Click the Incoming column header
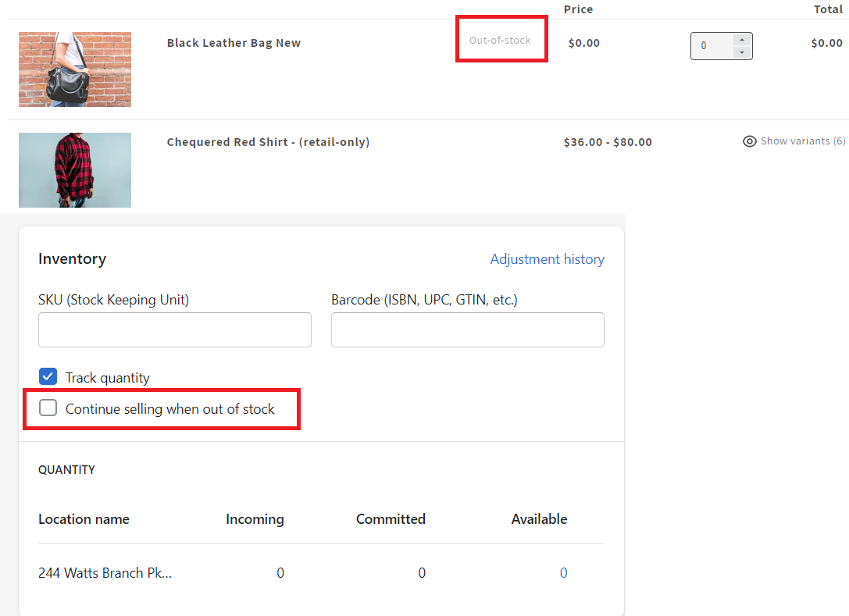 point(255,519)
